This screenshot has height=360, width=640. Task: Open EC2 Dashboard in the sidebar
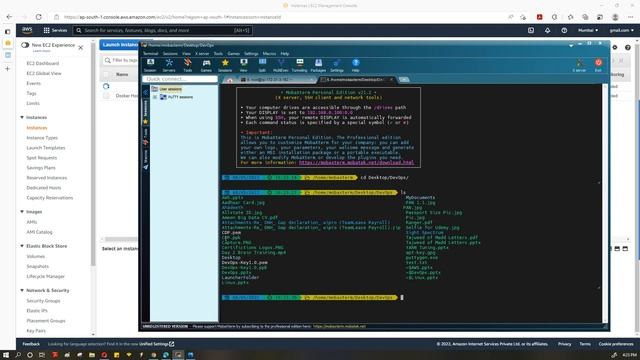42,63
